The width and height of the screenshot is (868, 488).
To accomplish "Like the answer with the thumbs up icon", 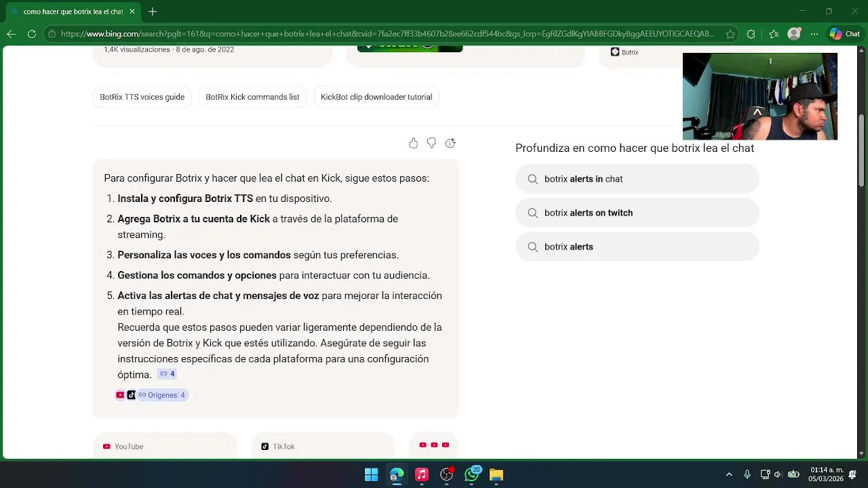I will coord(413,143).
